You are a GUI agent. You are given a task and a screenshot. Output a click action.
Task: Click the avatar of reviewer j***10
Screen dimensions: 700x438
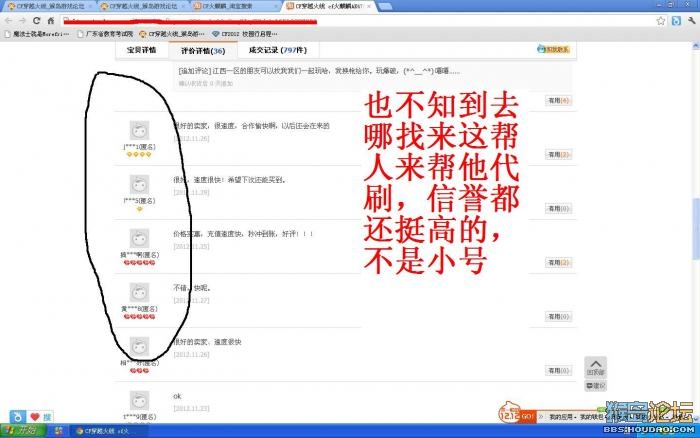point(139,130)
